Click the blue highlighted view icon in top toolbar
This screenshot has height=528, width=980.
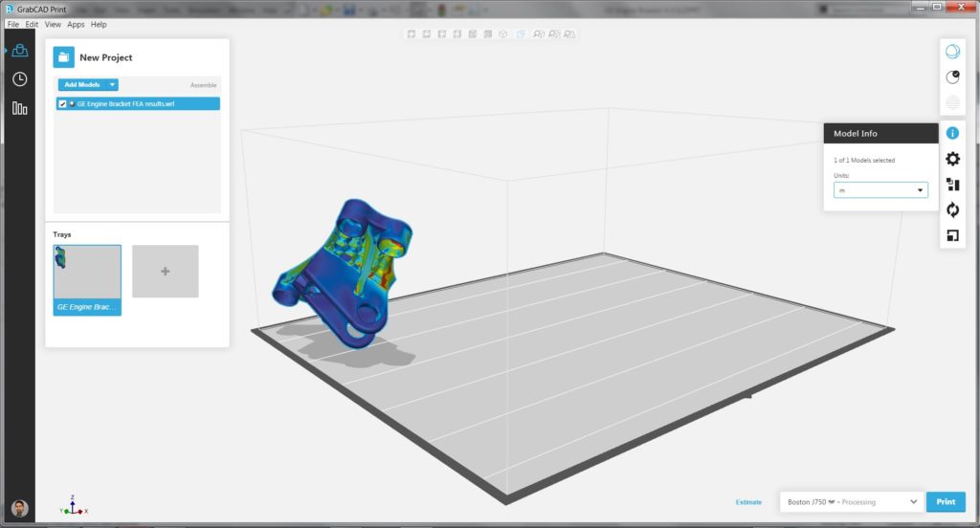pos(520,33)
